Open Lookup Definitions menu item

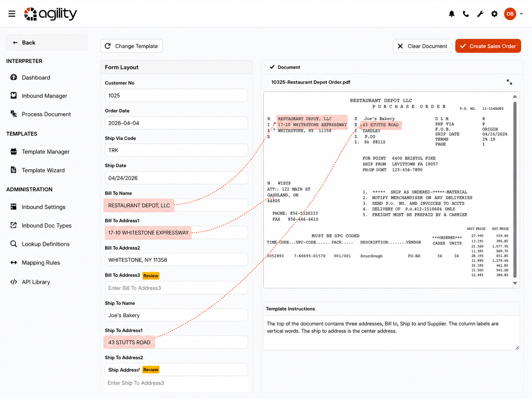click(x=46, y=244)
